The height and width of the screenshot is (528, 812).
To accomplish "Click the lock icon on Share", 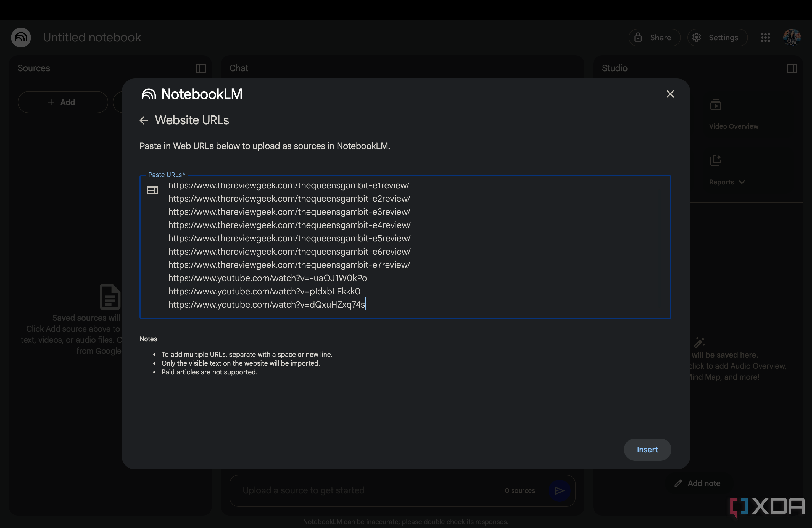I will tap(638, 37).
